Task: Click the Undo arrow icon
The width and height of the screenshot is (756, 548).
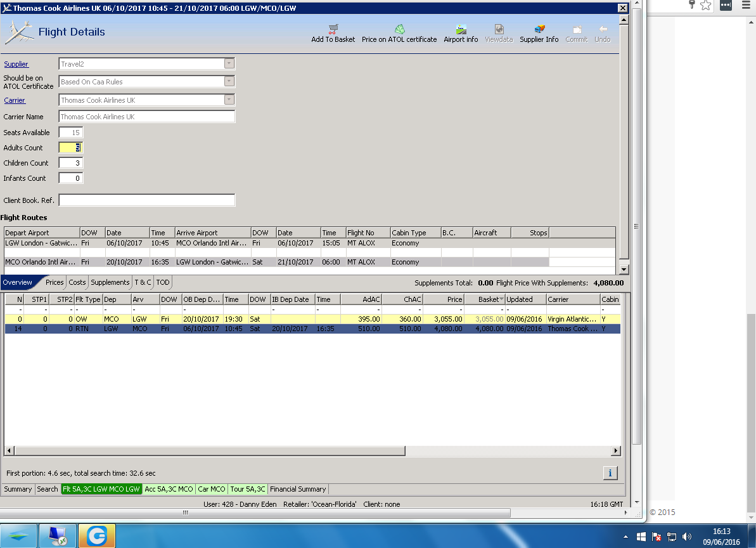Action: (603, 29)
